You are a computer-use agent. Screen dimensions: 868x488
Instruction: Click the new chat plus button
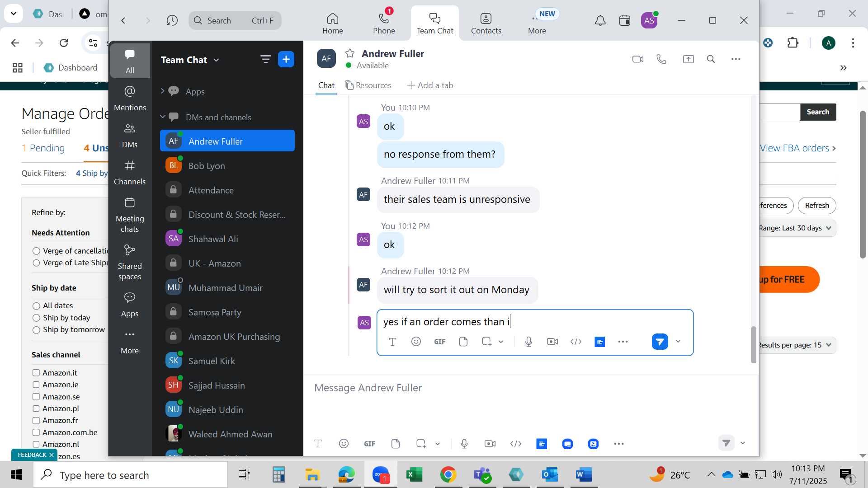coord(286,59)
